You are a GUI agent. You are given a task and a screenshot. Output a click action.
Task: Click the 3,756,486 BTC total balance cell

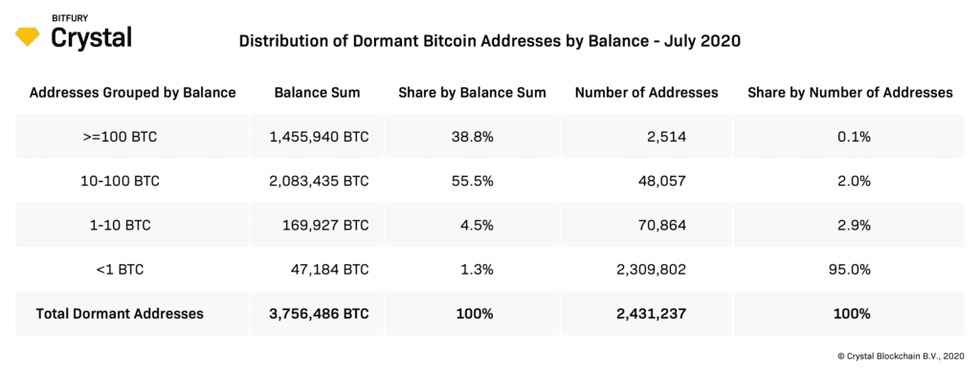[318, 314]
